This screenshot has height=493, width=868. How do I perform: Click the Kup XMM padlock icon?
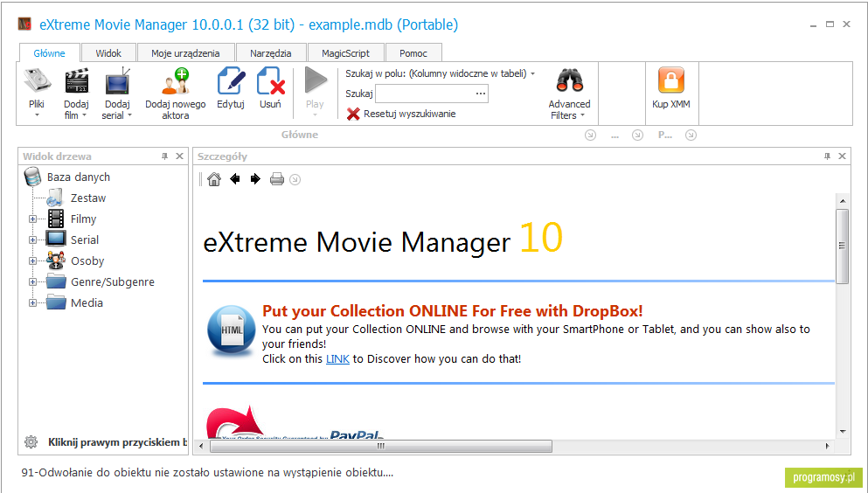coord(671,80)
